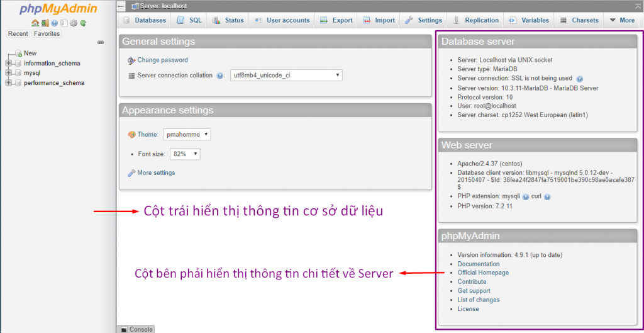Open the Settings tab
The height and width of the screenshot is (333, 644).
423,20
